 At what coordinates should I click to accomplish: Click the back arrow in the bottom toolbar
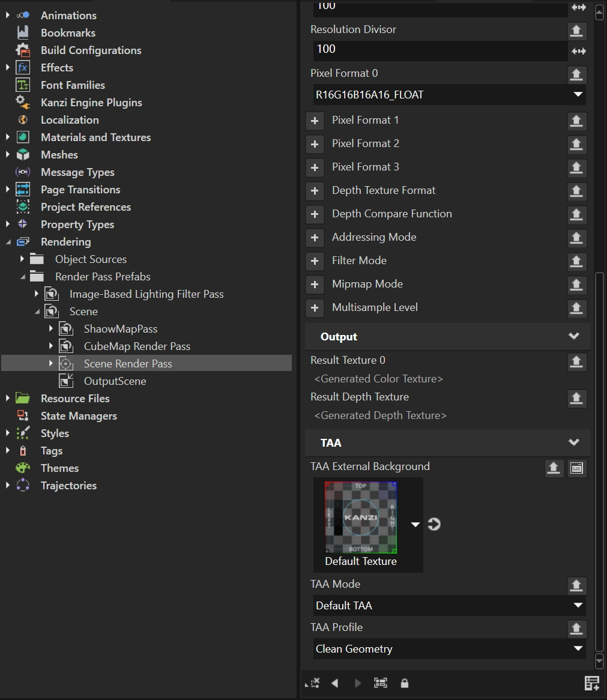(335, 683)
